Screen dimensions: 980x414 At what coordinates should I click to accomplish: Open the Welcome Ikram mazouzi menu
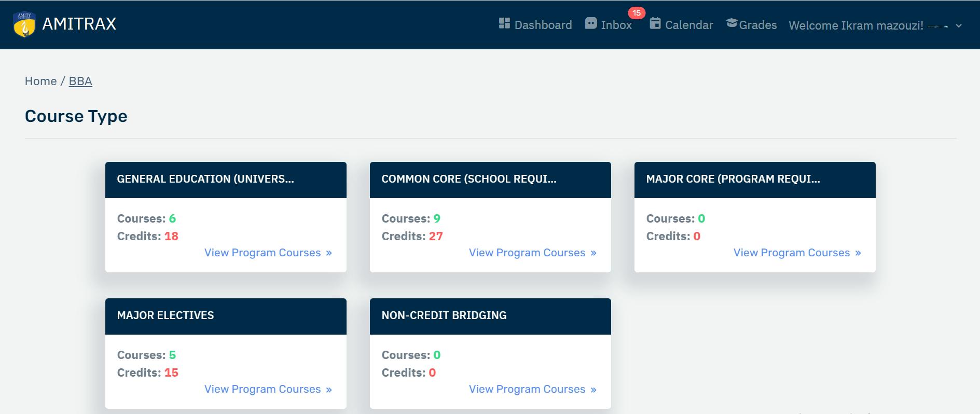tap(855, 25)
